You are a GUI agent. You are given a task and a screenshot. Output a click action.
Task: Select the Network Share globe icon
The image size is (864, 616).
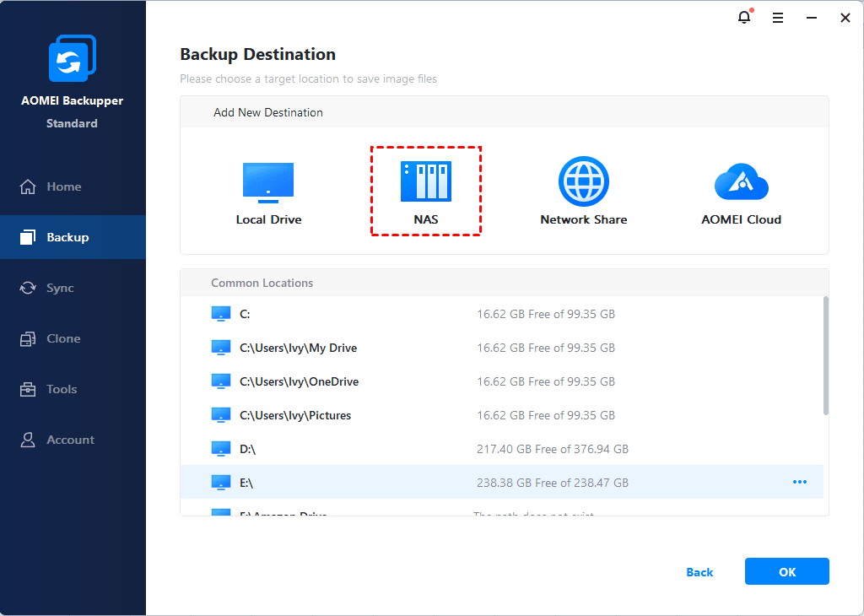point(583,181)
